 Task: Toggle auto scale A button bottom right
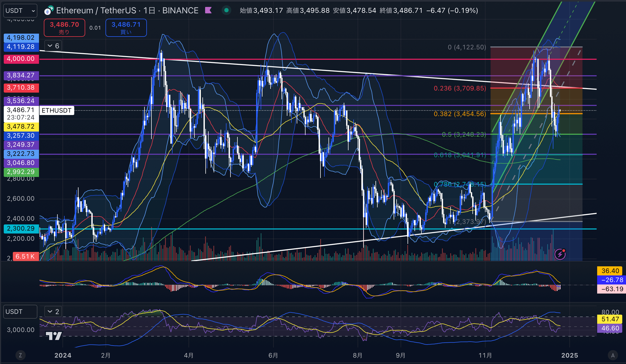click(x=613, y=355)
